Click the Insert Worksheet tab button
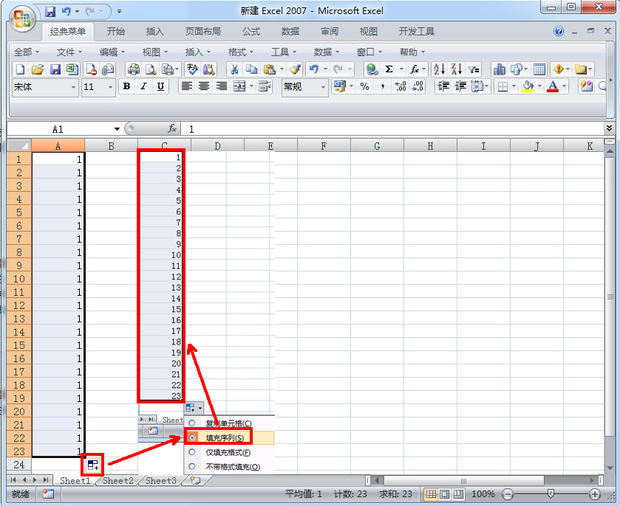The image size is (620, 506). [x=195, y=481]
